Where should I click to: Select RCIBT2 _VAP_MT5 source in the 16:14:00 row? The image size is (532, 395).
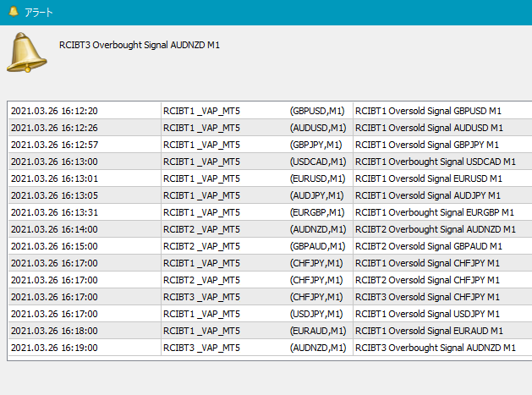[x=201, y=230]
